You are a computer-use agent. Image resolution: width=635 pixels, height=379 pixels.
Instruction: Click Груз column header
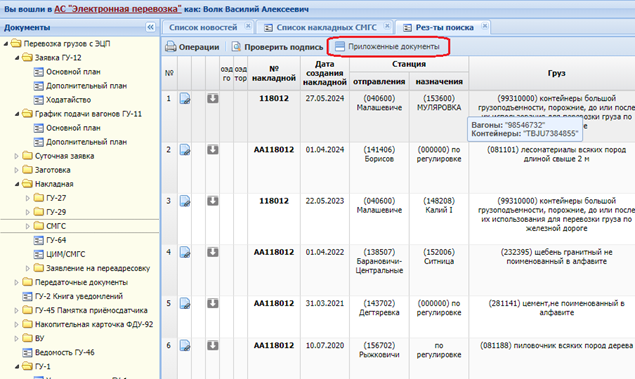(x=556, y=73)
